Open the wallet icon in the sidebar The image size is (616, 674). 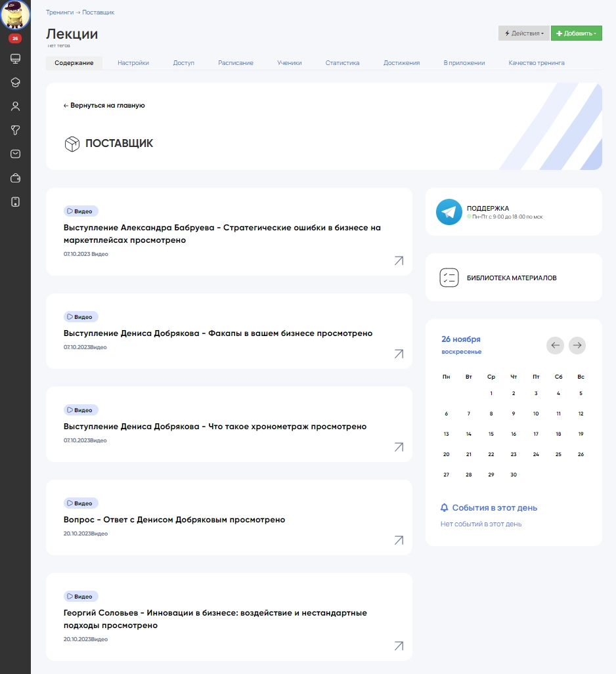[x=16, y=178]
